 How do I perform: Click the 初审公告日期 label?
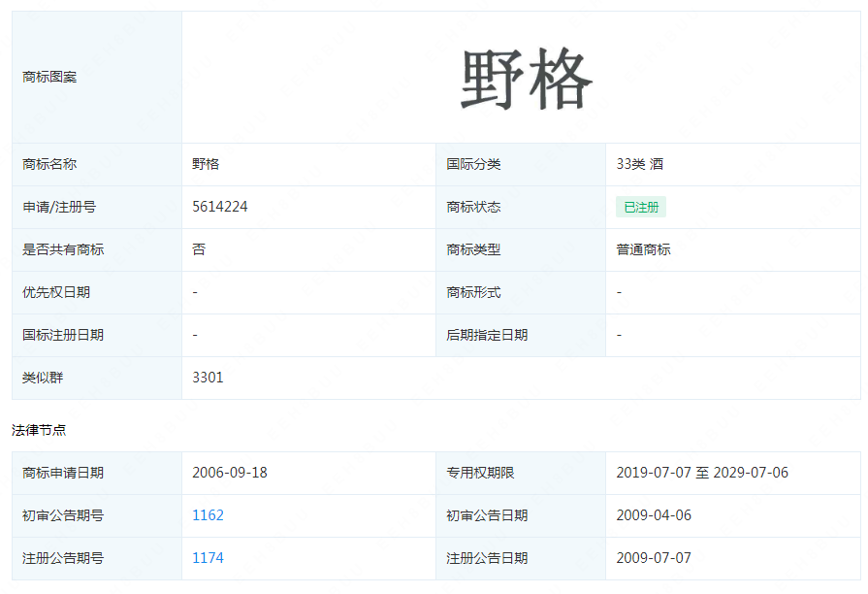pyautogui.click(x=487, y=515)
